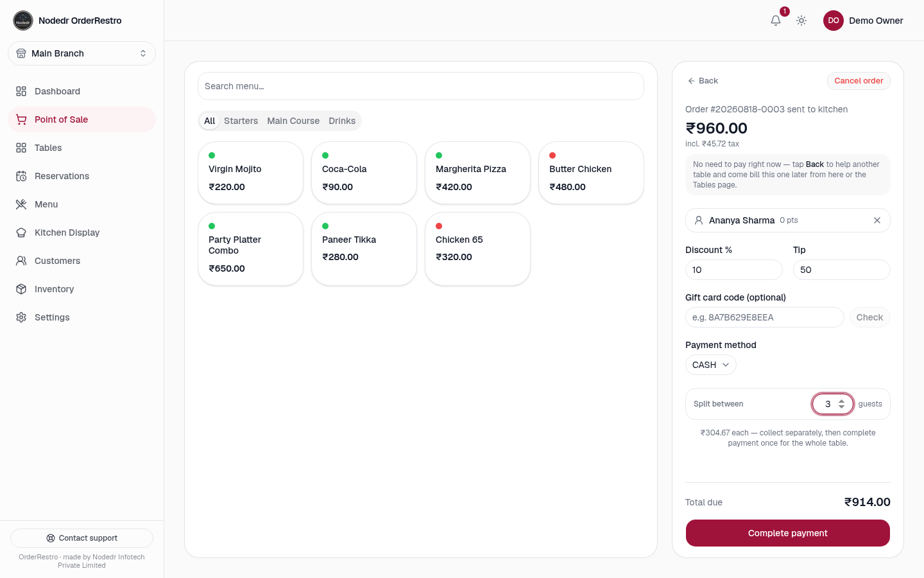Add Coca-Cola to the order
Image resolution: width=924 pixels, height=578 pixels.
364,173
